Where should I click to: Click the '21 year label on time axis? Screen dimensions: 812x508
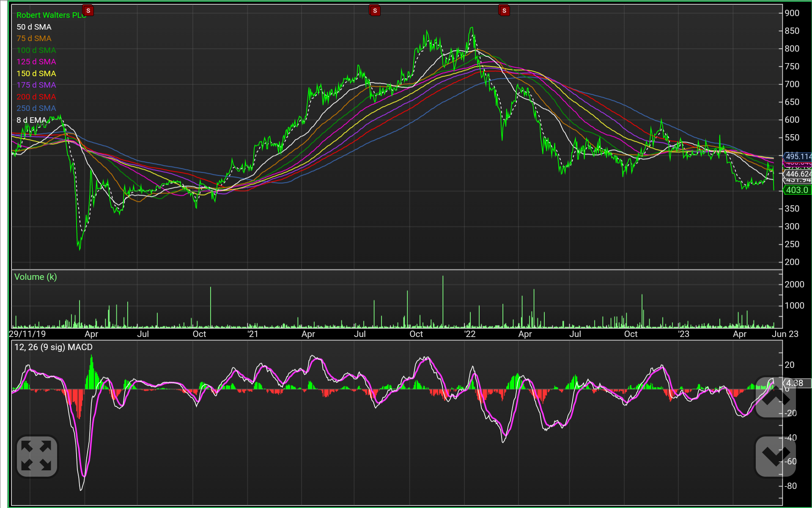point(252,334)
